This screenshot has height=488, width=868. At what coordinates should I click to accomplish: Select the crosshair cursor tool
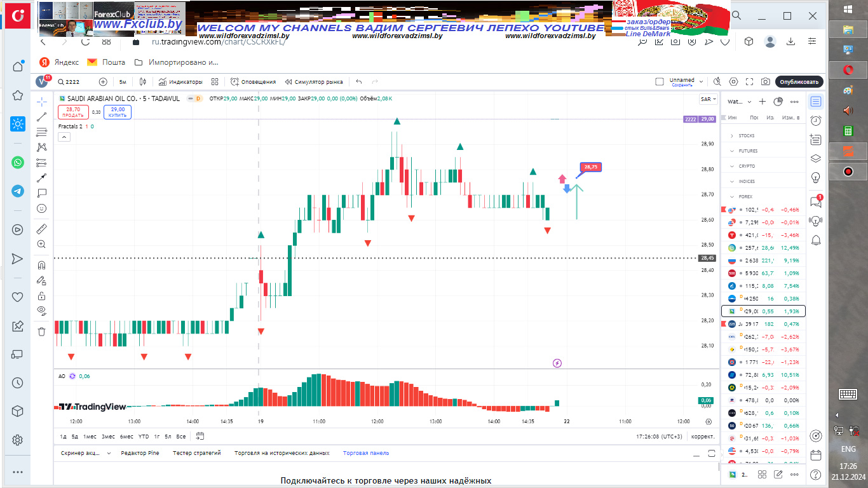[42, 101]
